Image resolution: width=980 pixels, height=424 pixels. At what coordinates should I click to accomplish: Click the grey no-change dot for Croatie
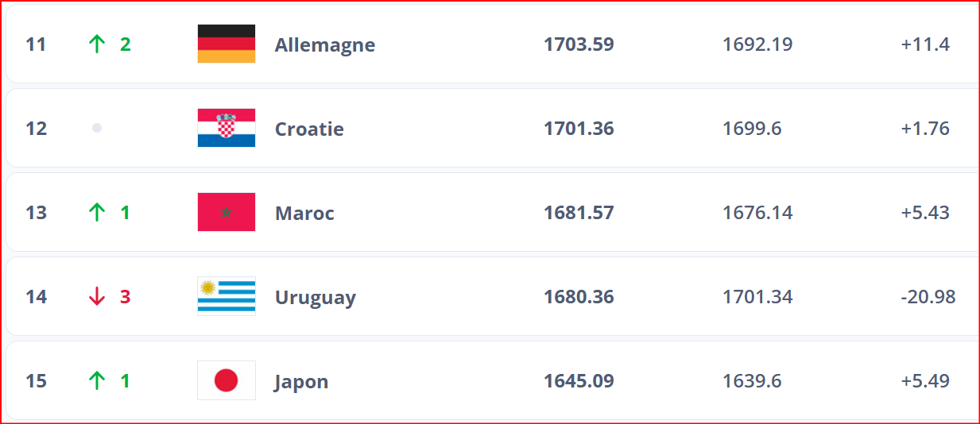97,128
